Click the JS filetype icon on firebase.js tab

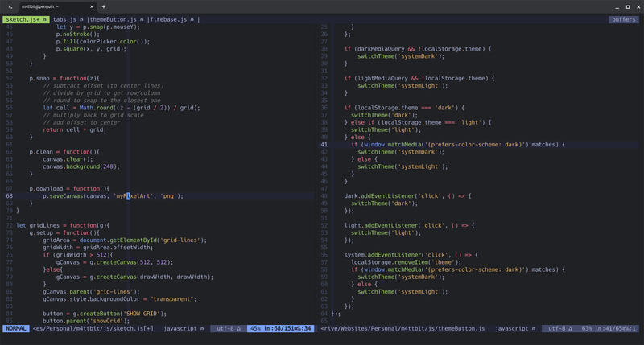tap(192, 19)
